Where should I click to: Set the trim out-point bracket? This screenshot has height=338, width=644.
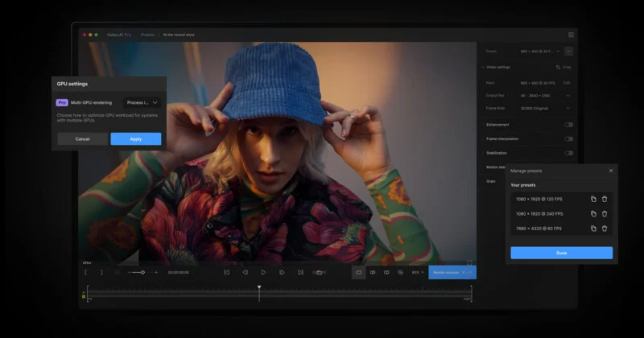[x=101, y=272]
